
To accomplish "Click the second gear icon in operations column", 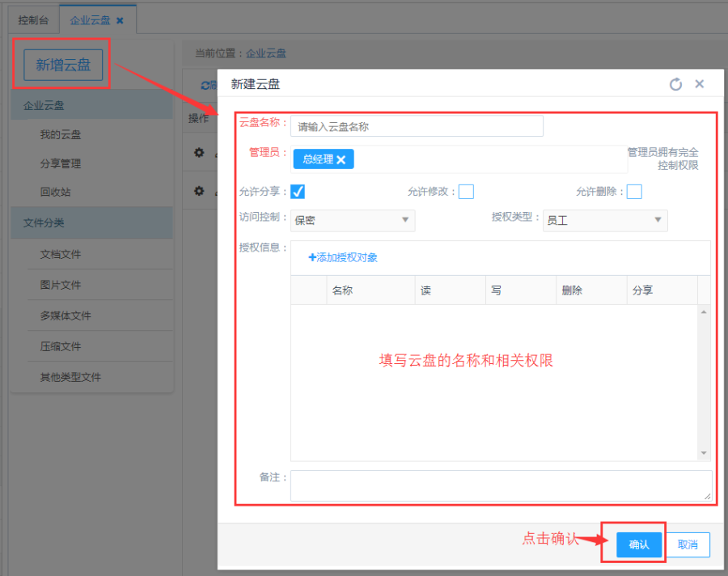I will (x=199, y=192).
